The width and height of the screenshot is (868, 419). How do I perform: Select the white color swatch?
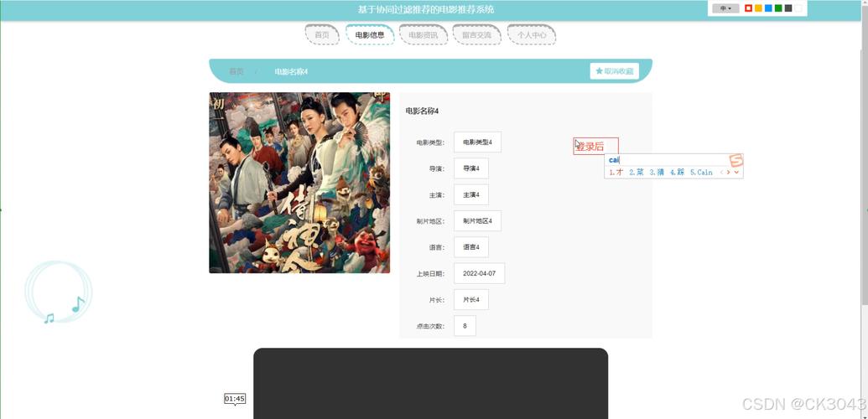pyautogui.click(x=798, y=8)
